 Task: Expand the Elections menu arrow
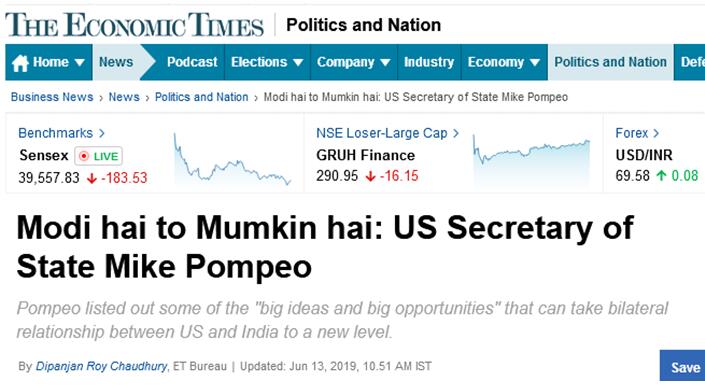click(x=298, y=63)
